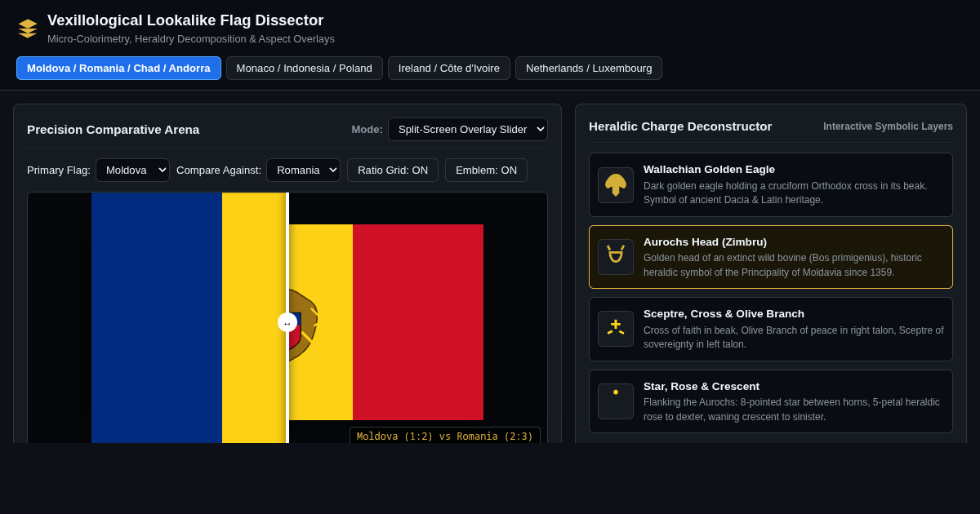Click the split-screen slider handle arrow
Image resolution: width=980 pixels, height=514 pixels.
click(x=287, y=322)
